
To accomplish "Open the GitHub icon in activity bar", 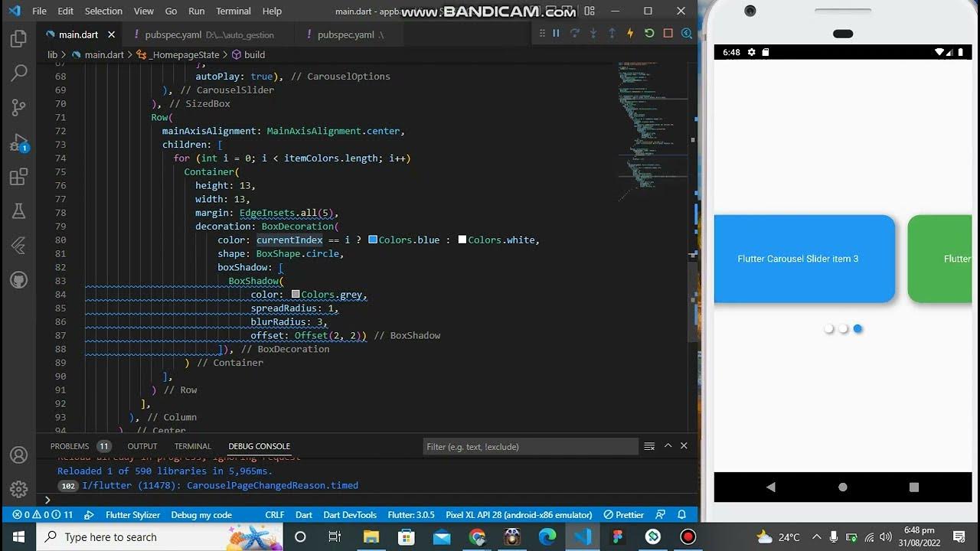I will click(x=18, y=279).
